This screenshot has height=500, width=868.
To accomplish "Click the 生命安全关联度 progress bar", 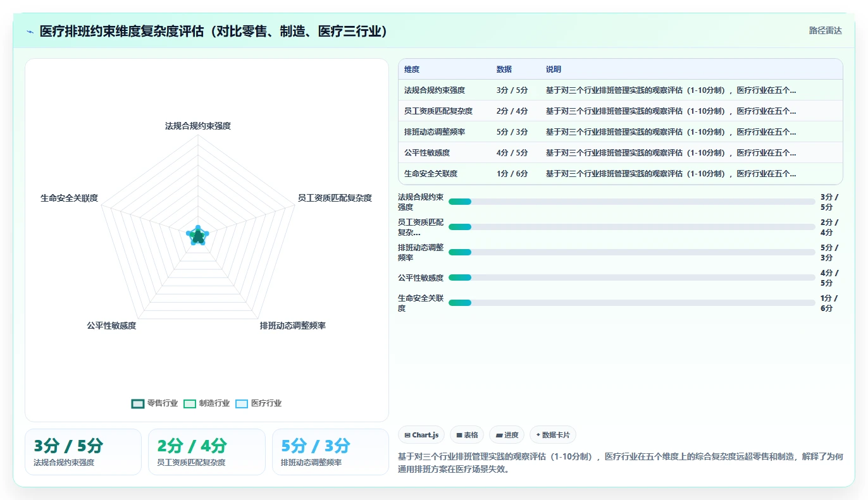I will (x=632, y=303).
